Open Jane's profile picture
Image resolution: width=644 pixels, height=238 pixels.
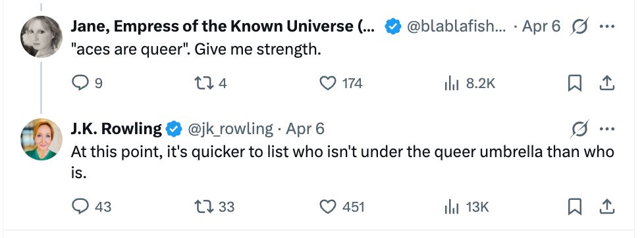pos(41,37)
